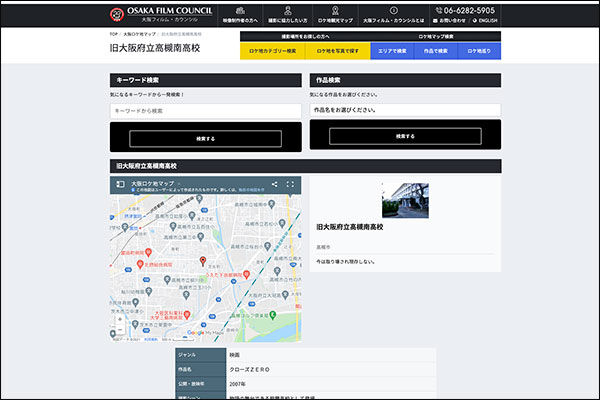Open the 撮影に協力したい方 header menu

(288, 15)
